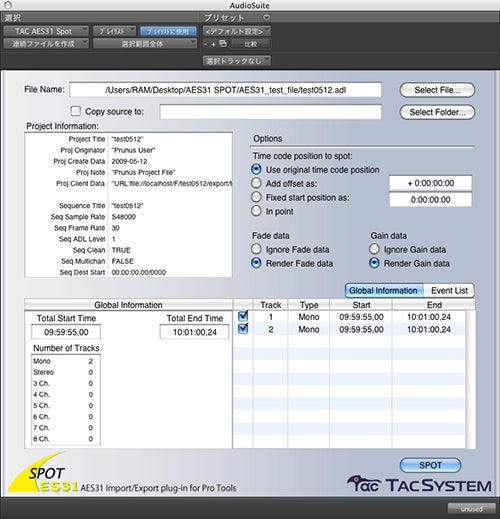Screen dimensions: 500x519
Task: Click the compare button beside the preset icons
Action: pyautogui.click(x=251, y=44)
